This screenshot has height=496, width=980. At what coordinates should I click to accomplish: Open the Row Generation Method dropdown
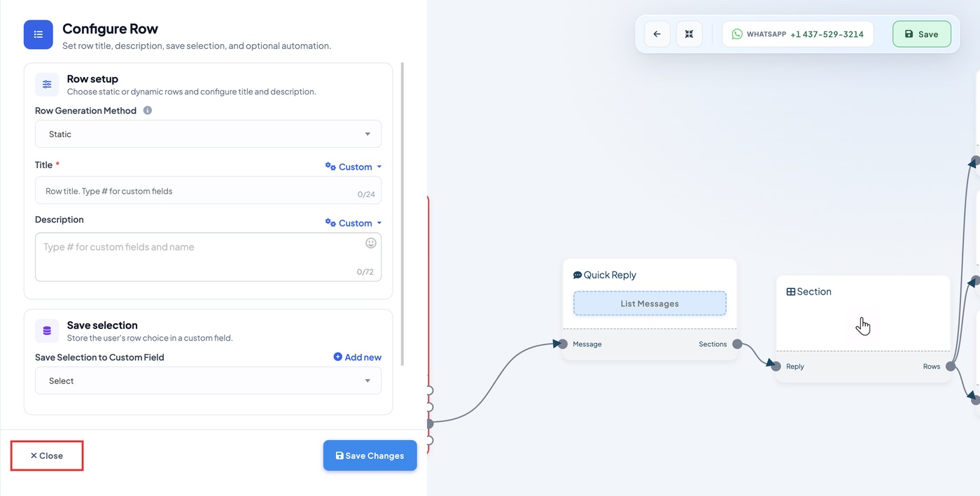[208, 134]
